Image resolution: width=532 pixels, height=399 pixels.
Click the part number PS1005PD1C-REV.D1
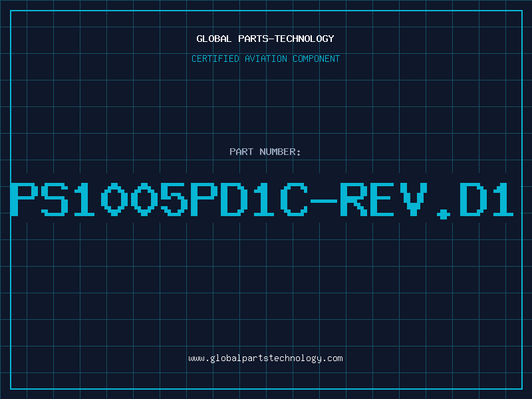(262, 200)
